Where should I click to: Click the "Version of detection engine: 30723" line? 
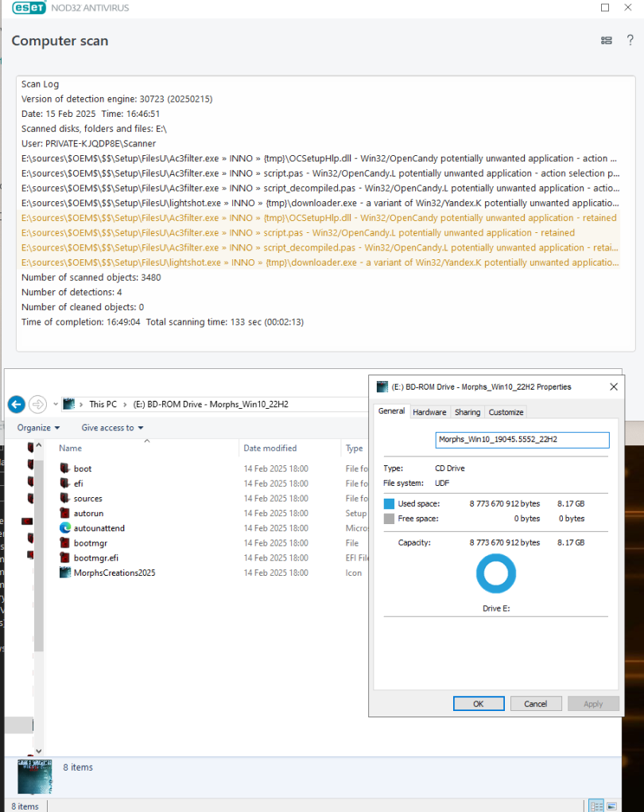point(117,99)
